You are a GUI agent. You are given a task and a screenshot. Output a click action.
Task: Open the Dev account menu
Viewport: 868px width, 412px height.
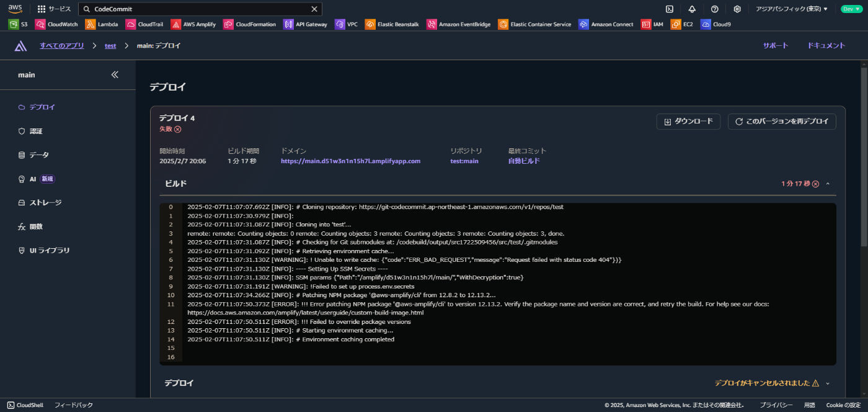coord(851,9)
